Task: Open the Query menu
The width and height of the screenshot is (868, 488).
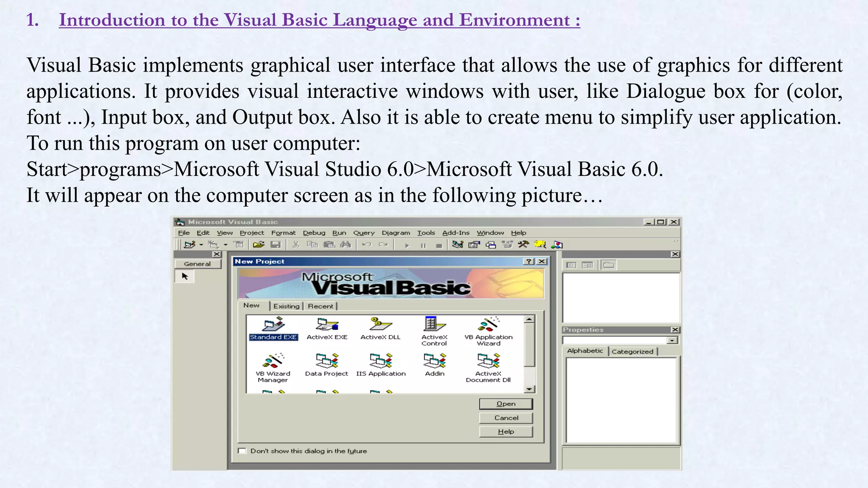Action: point(364,233)
